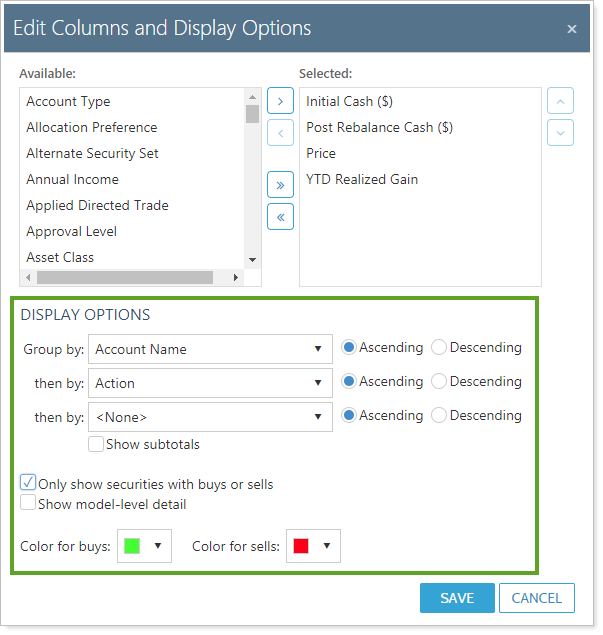
Task: Click the CANCEL button
Action: 537,598
